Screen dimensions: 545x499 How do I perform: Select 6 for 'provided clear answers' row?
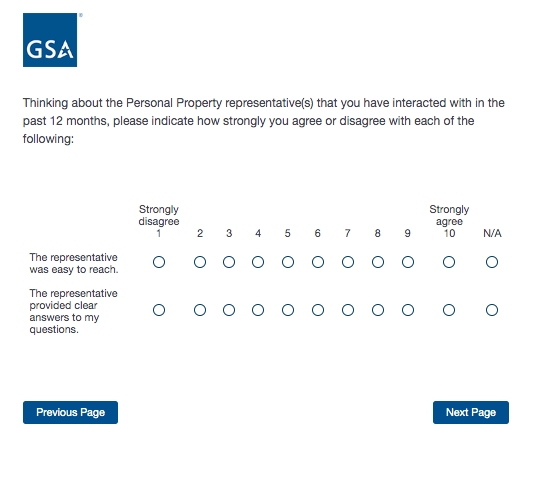pos(318,310)
